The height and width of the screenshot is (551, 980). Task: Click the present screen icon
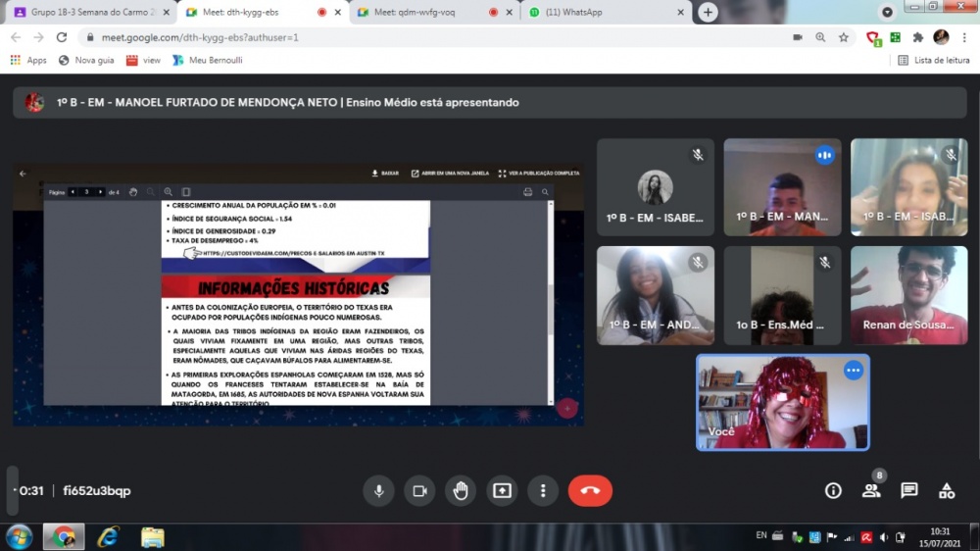(502, 491)
